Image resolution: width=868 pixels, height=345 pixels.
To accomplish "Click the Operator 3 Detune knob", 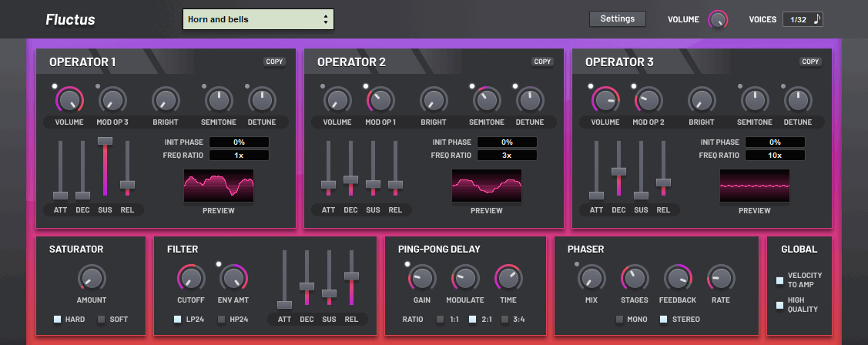I will point(797,99).
